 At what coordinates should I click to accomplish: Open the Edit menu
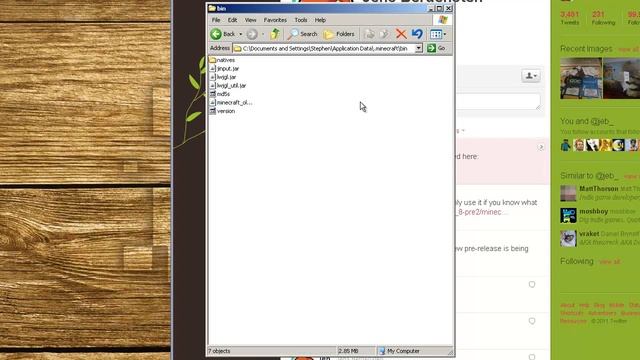coord(232,20)
